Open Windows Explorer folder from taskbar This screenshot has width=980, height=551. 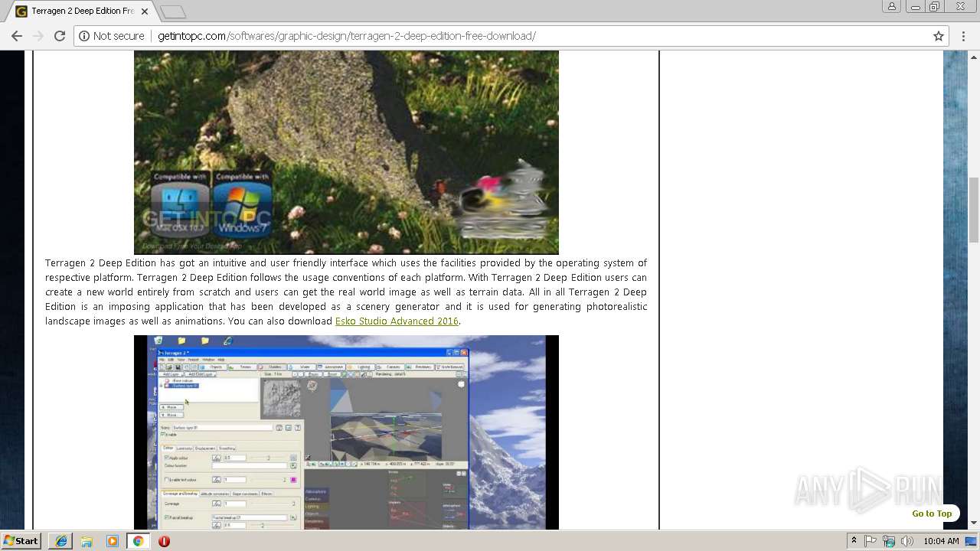pyautogui.click(x=87, y=541)
